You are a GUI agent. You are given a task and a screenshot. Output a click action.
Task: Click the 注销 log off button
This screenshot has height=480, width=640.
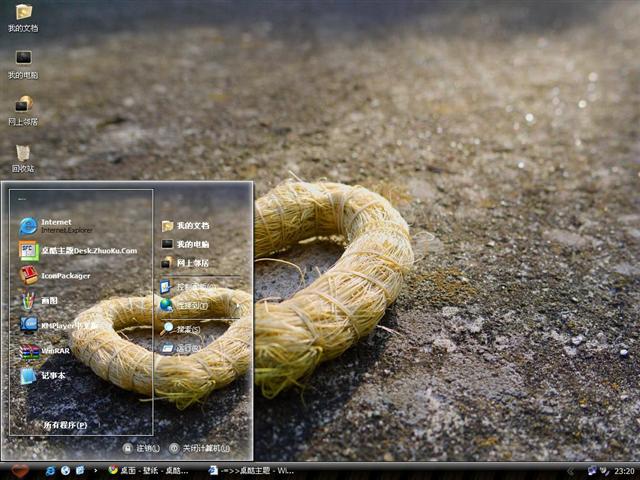tap(141, 448)
